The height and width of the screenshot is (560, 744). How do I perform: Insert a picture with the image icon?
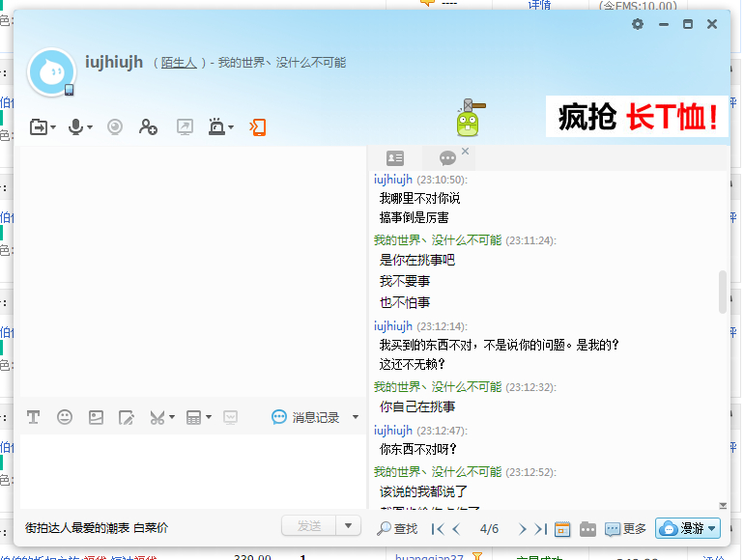pos(96,417)
